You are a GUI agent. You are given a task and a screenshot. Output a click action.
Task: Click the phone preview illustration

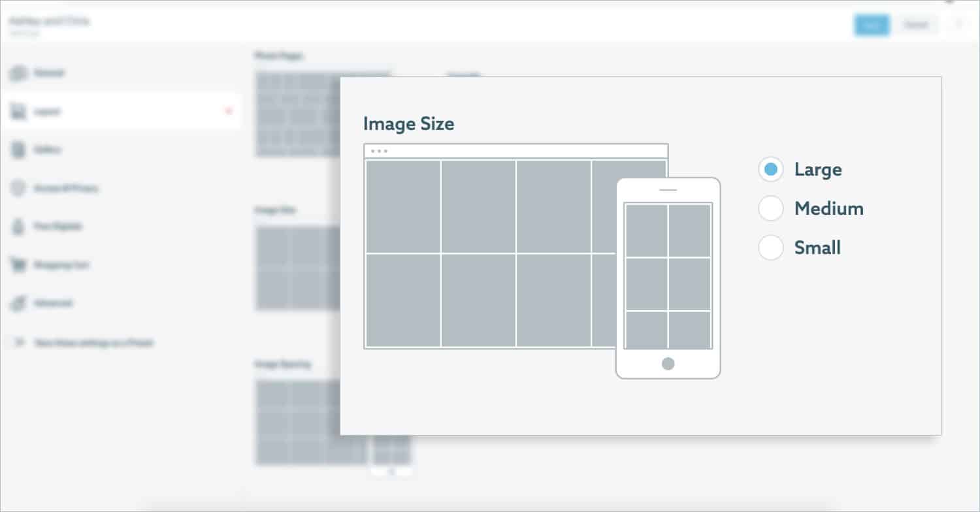point(668,278)
